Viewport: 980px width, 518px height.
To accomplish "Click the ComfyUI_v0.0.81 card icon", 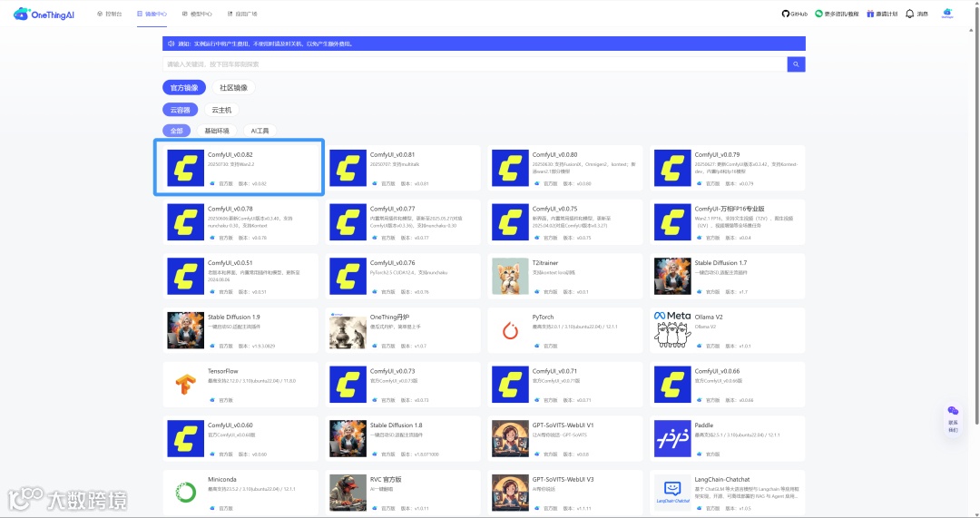I will point(348,168).
